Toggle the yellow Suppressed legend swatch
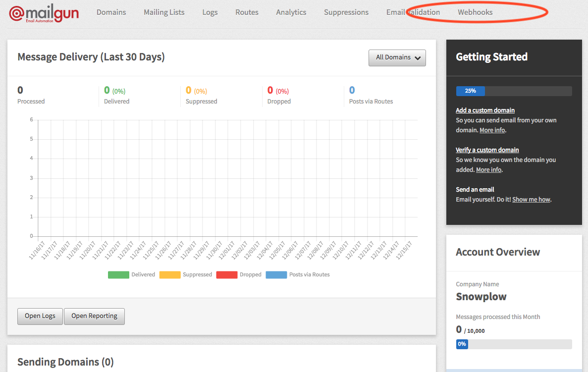588x372 pixels. [x=169, y=275]
